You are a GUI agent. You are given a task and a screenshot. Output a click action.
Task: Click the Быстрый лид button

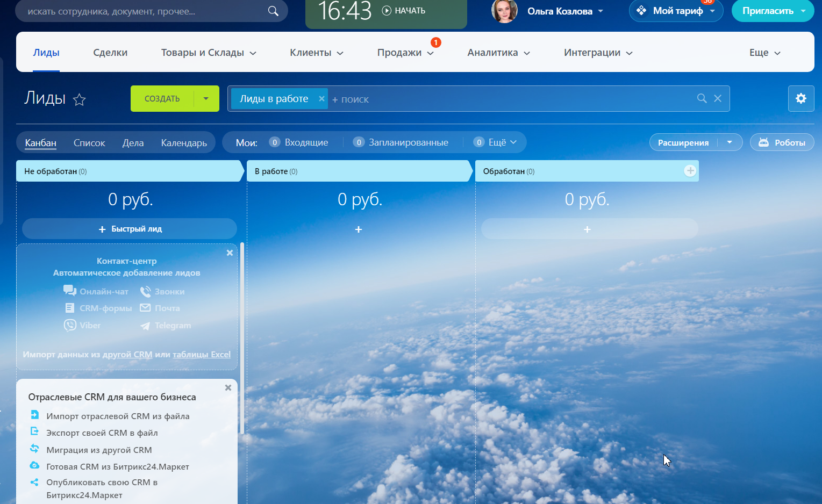(130, 229)
